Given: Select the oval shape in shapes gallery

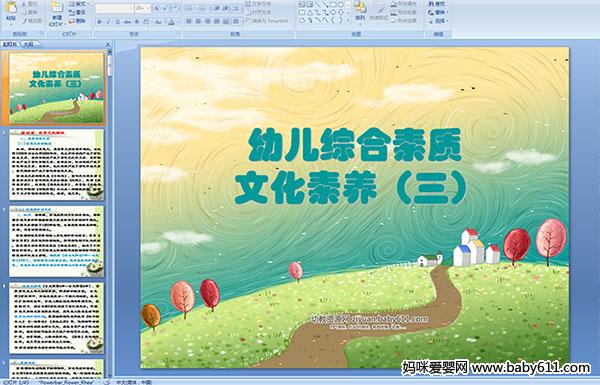Looking at the screenshot, I should (x=341, y=5).
